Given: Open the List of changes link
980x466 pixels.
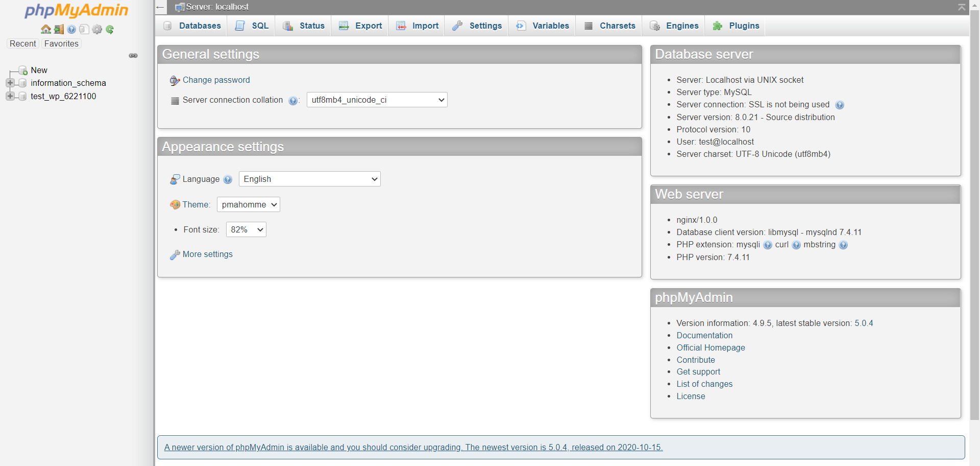Looking at the screenshot, I should [x=704, y=384].
